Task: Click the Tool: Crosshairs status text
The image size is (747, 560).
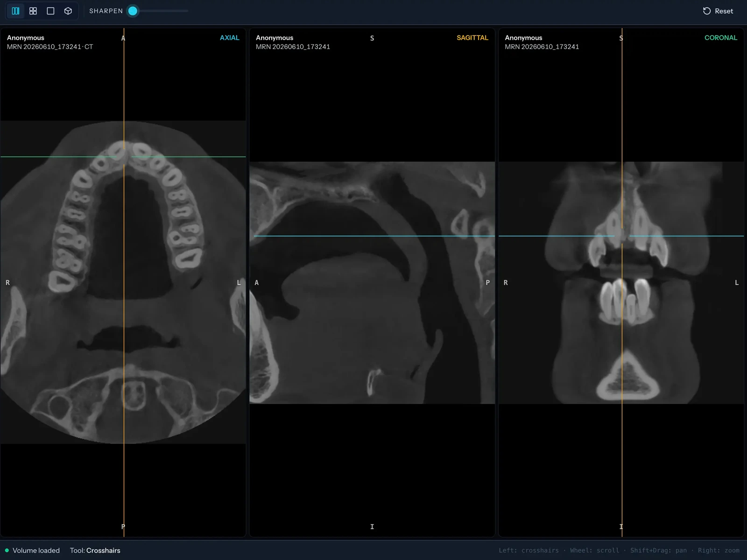Action: coord(95,551)
